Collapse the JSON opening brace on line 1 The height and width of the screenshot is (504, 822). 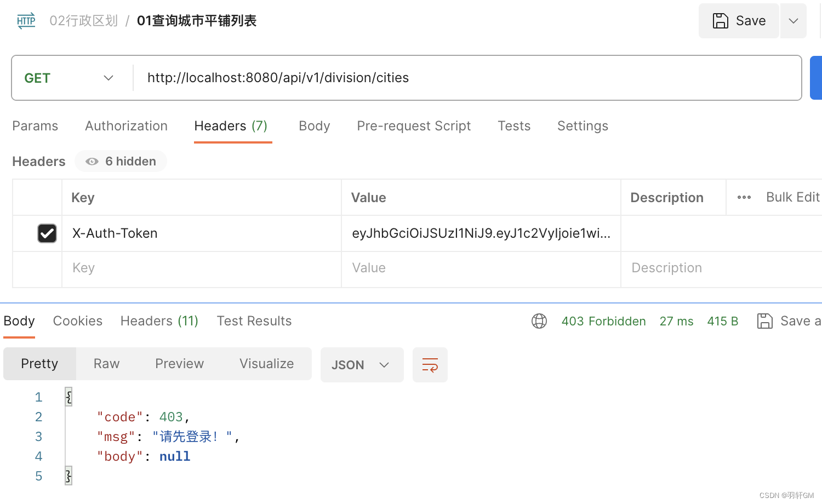(x=68, y=397)
